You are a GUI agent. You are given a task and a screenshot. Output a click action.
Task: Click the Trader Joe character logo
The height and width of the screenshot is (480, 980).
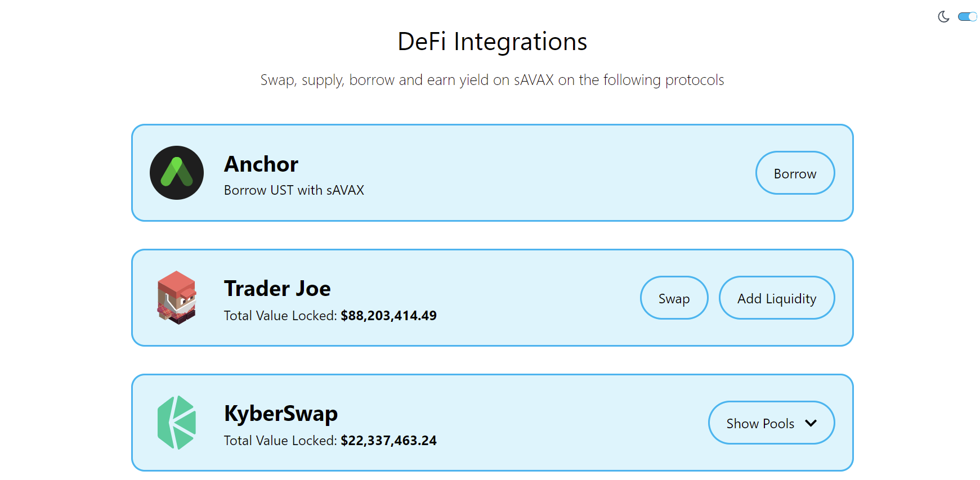(x=177, y=298)
